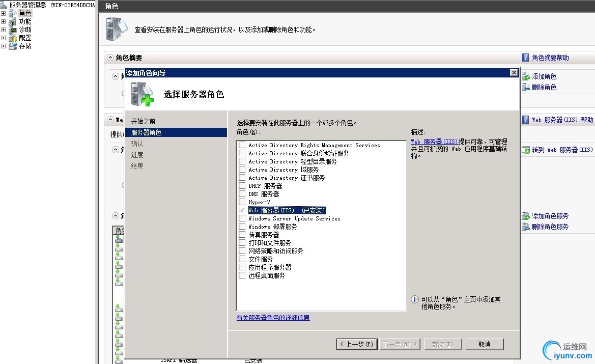Select 诊断 in the server manager tree
The width and height of the screenshot is (595, 364).
coord(25,30)
